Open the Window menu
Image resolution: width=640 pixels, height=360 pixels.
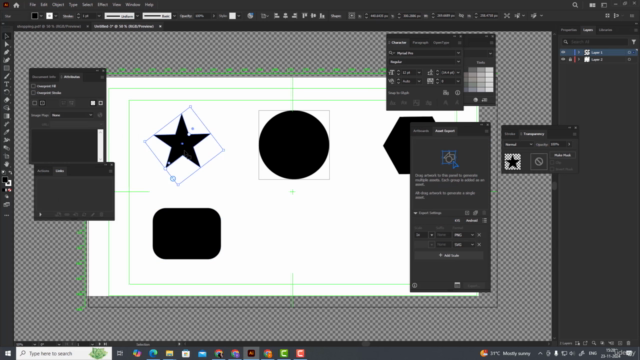pos(133,5)
